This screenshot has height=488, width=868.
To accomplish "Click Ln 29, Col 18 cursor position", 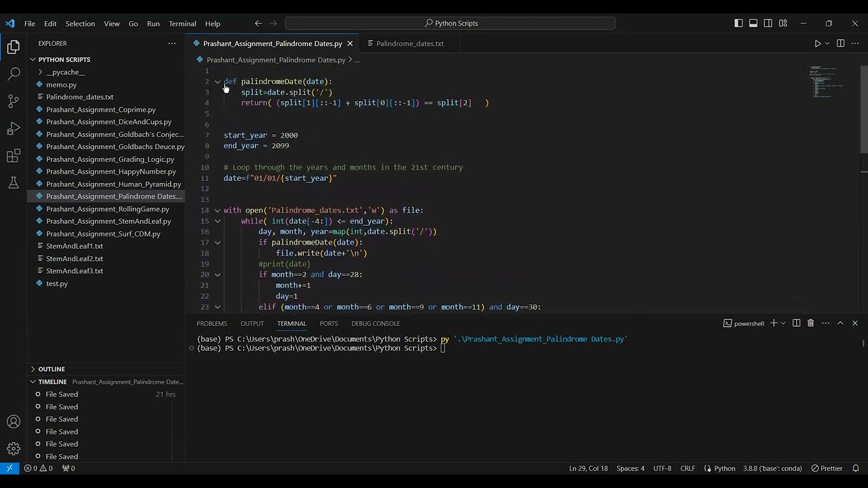I will [x=589, y=468].
